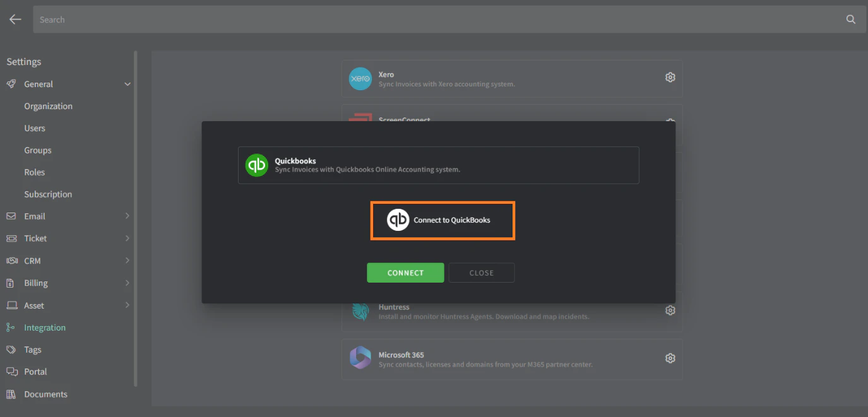This screenshot has height=417, width=868.
Task: Click the Connect to QuickBooks button
Action: pos(443,220)
